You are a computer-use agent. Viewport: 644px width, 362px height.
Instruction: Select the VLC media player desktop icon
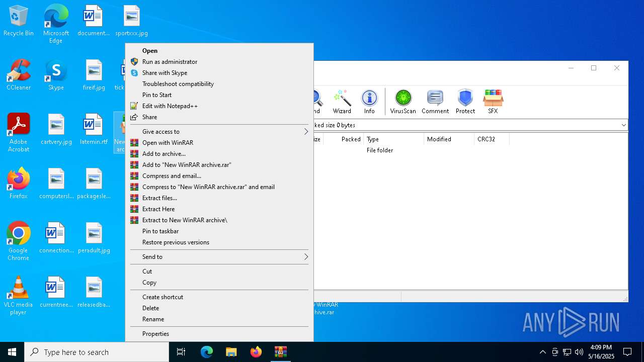(19, 296)
